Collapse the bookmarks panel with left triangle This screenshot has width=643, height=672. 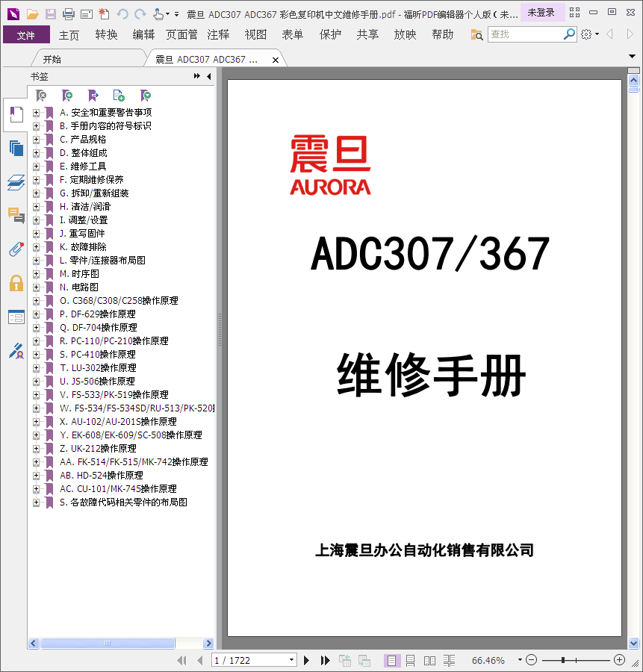coord(209,76)
